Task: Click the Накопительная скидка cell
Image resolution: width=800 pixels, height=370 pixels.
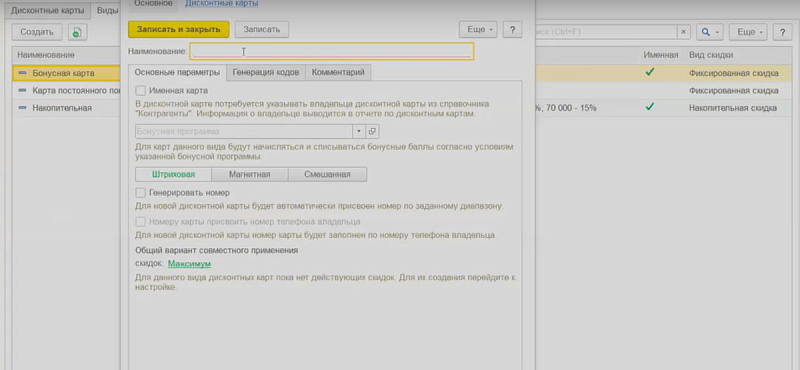Action: pyautogui.click(x=733, y=108)
